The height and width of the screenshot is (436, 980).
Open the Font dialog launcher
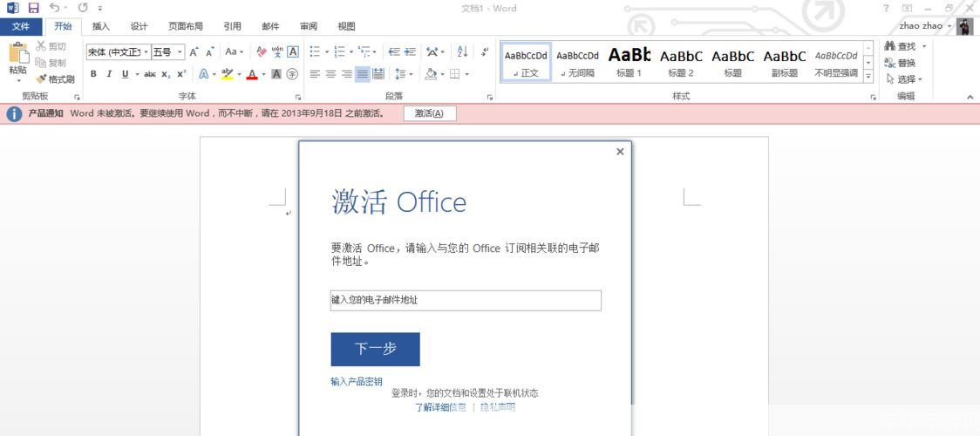[298, 98]
